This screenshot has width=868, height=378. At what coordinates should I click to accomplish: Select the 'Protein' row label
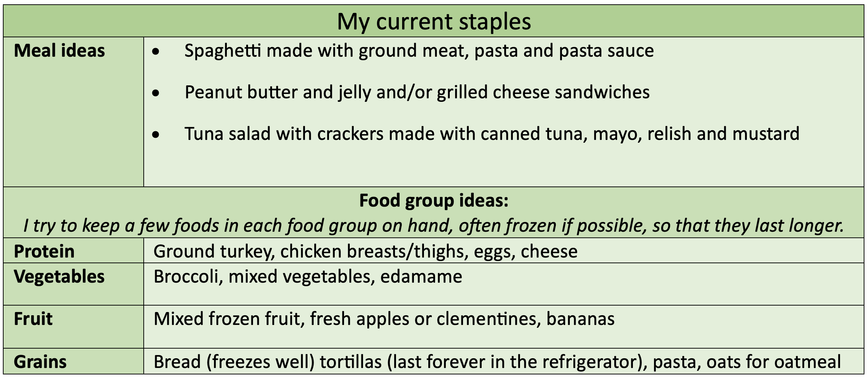click(x=44, y=251)
